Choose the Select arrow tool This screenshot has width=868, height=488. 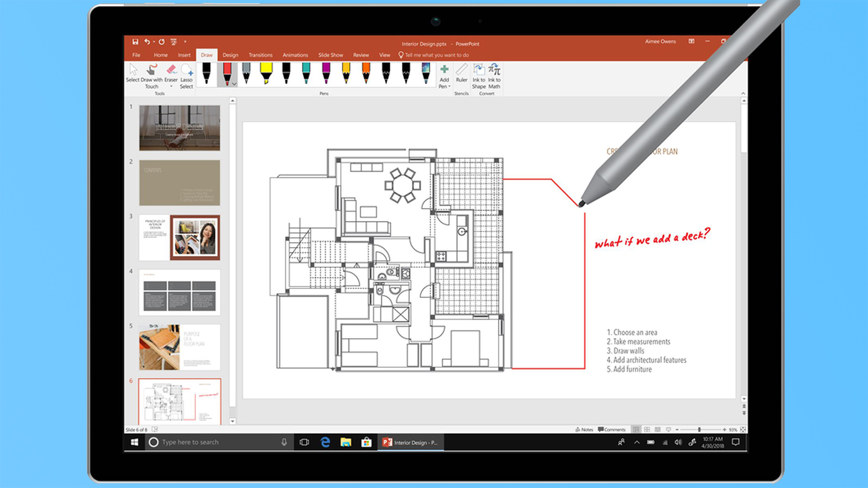[133, 73]
